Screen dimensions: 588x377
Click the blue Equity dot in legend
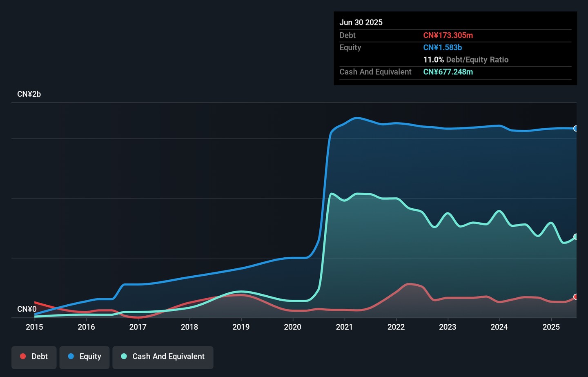[x=71, y=357]
